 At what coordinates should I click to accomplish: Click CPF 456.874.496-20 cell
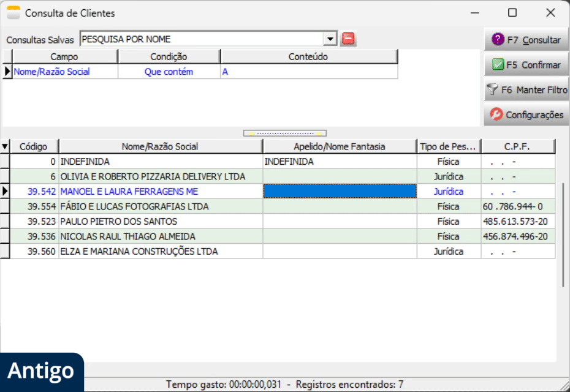518,236
